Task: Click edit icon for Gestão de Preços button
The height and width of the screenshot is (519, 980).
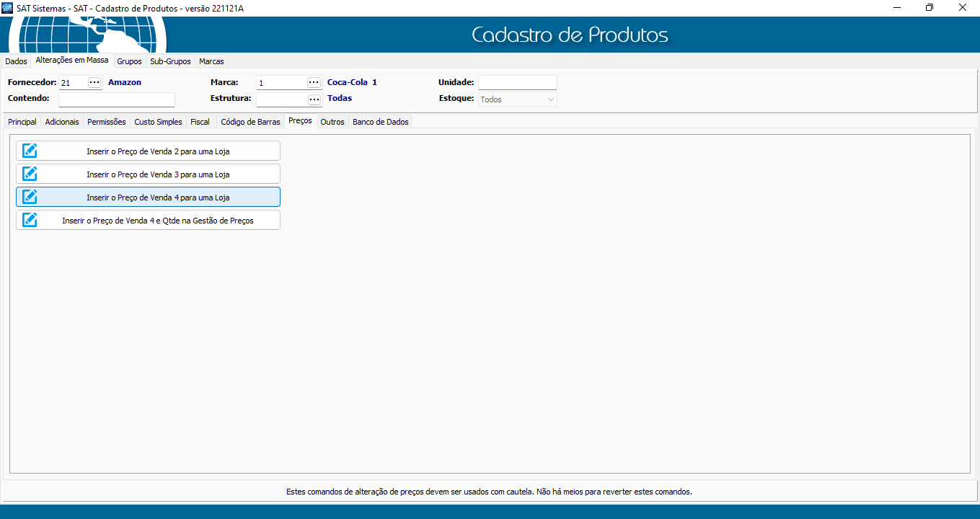Action: point(30,220)
